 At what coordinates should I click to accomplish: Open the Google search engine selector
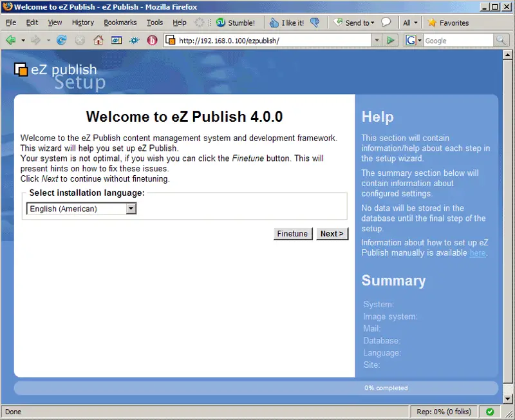pos(413,41)
